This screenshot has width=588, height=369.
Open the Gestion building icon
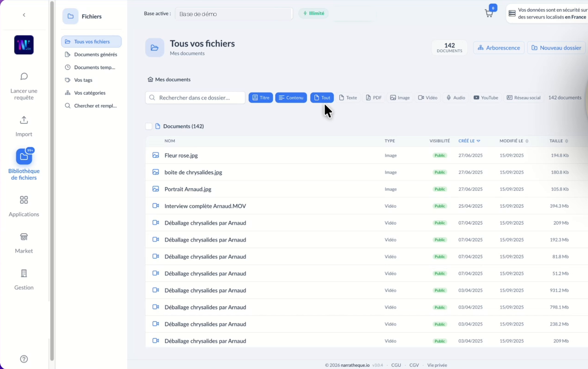(24, 273)
